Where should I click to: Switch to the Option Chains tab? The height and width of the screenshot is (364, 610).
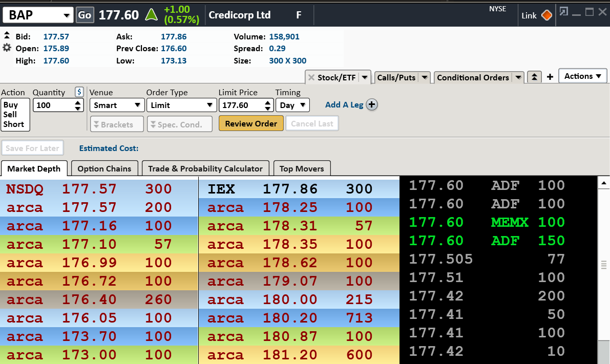(104, 168)
